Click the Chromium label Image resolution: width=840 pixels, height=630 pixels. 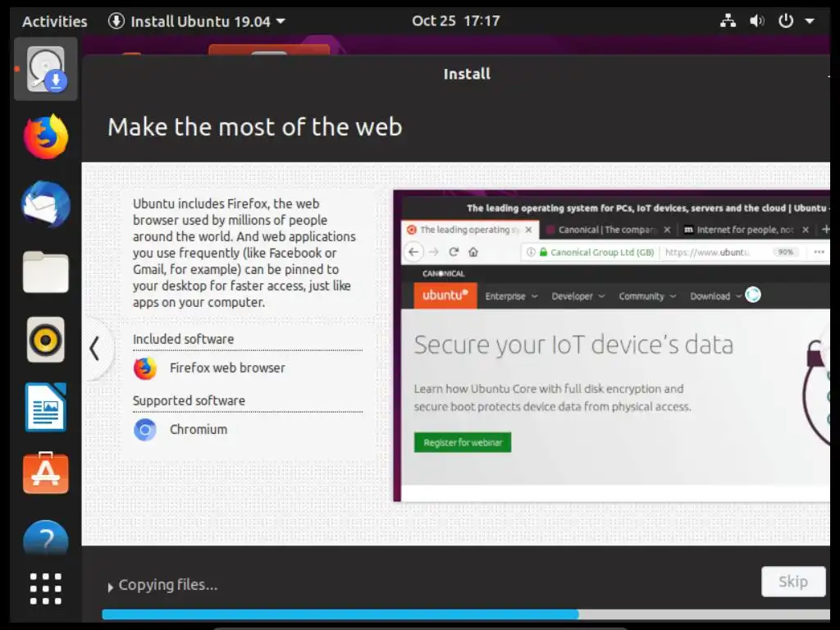[199, 430]
